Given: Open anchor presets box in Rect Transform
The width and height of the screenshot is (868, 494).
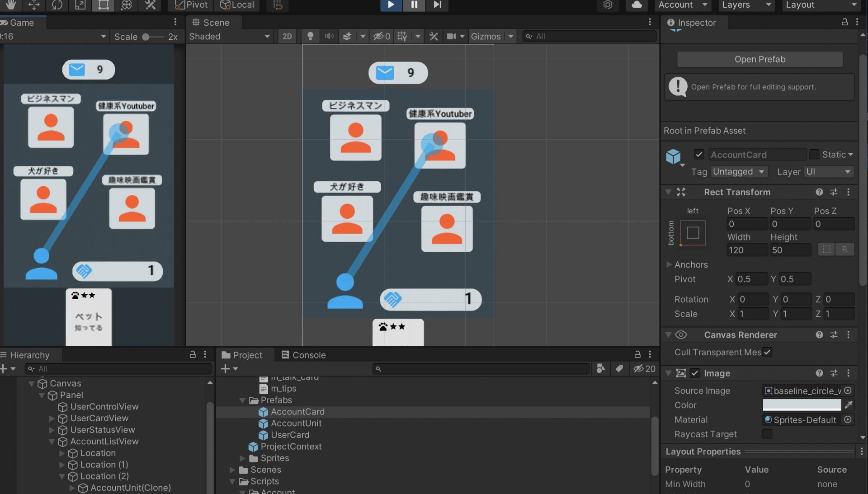Looking at the screenshot, I should [693, 233].
